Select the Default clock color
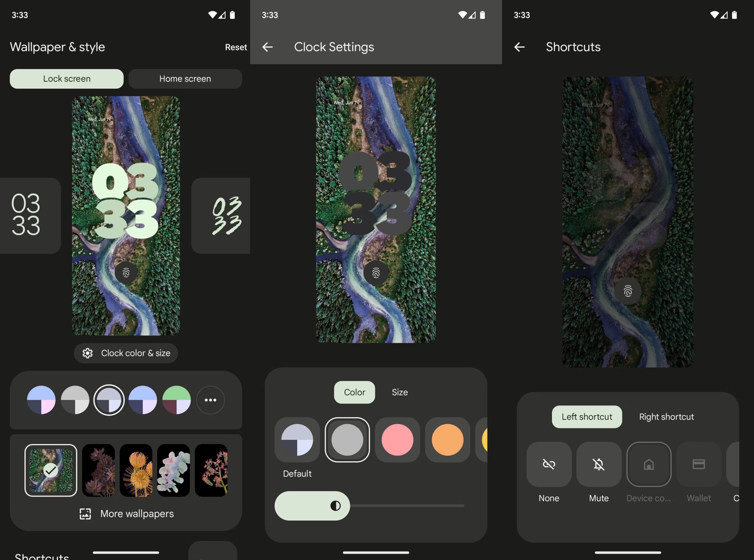754x560 pixels. click(297, 440)
